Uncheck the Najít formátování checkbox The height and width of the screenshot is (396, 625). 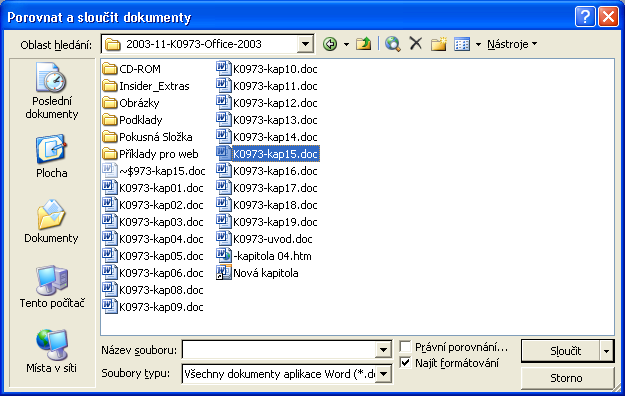(x=405, y=363)
